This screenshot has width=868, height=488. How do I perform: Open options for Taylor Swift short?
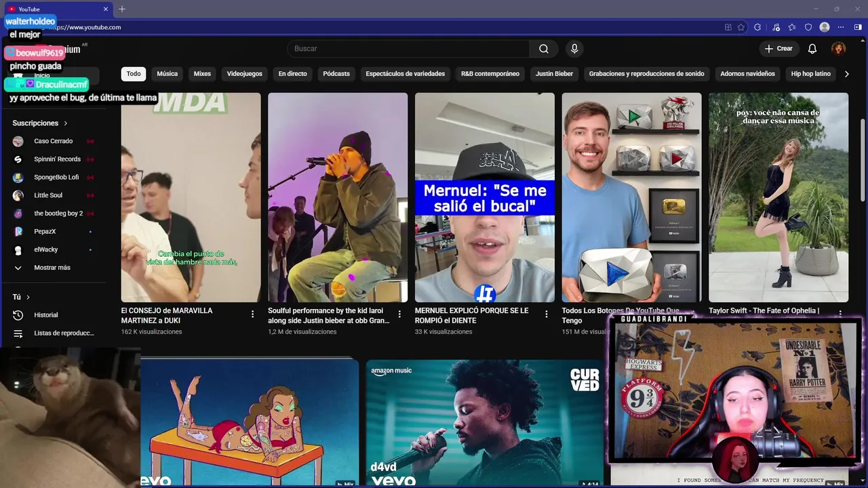840,314
